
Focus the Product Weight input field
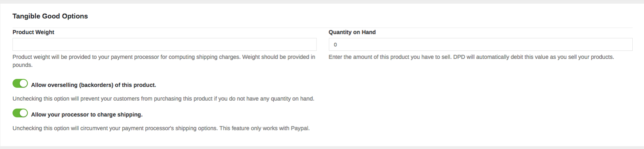tap(164, 44)
